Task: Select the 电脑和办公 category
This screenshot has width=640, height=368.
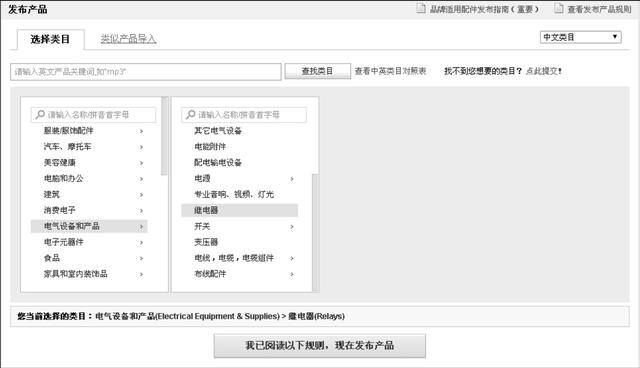Action: coord(63,178)
